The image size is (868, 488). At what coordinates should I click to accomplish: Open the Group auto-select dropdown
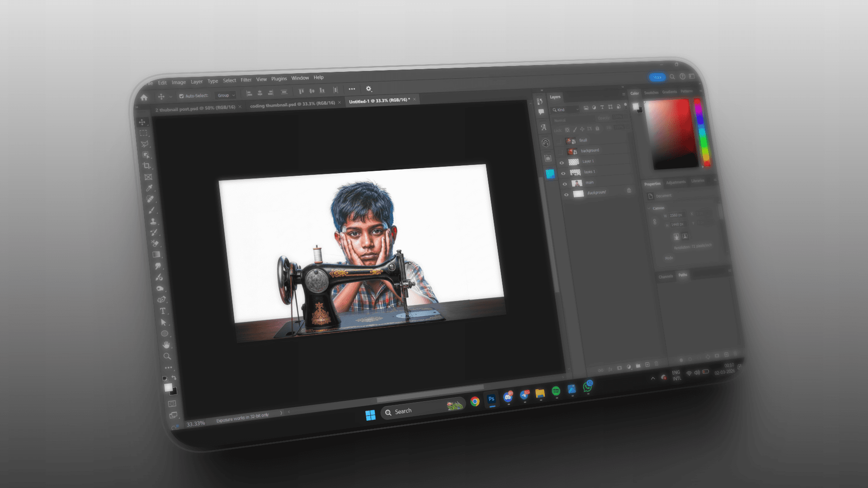(226, 95)
